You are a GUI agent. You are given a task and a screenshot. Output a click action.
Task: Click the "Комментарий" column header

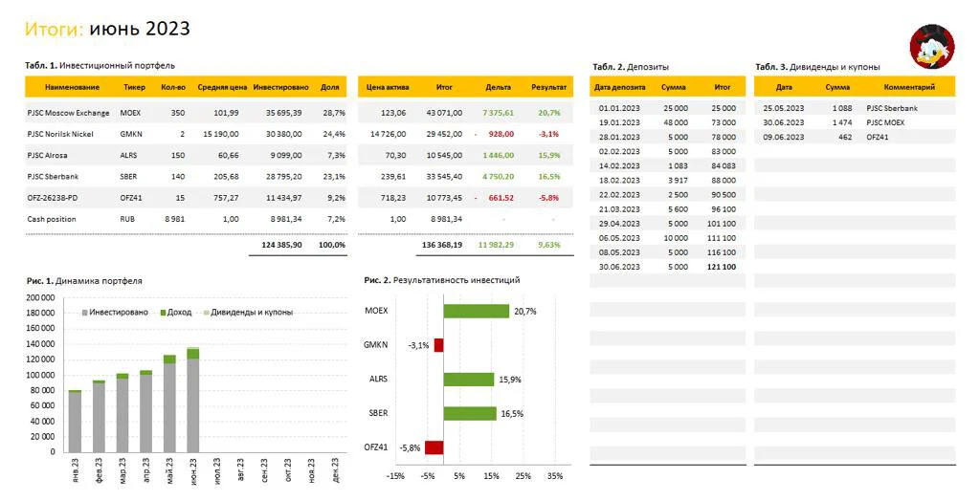909,87
